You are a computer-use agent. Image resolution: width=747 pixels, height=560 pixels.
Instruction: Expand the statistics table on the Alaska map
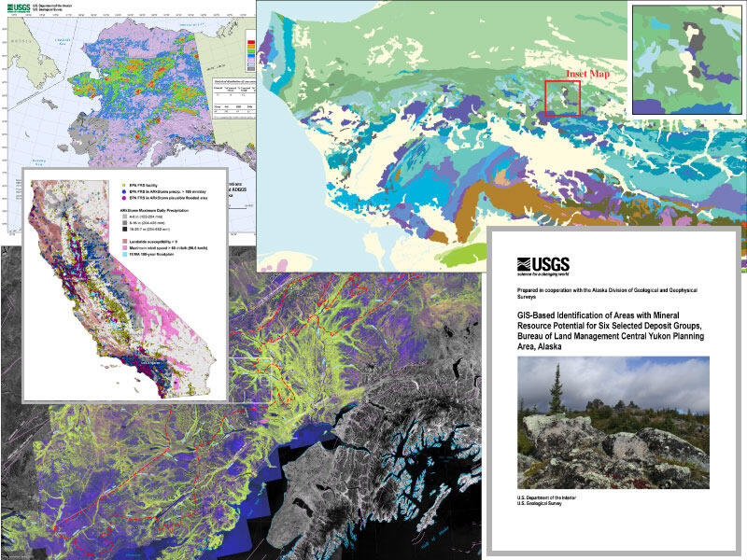click(x=233, y=98)
